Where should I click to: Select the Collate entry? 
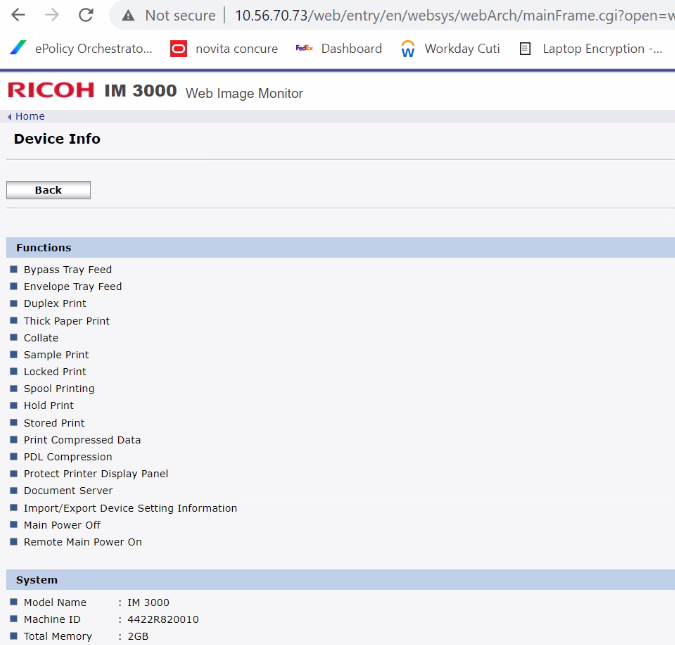pos(41,338)
